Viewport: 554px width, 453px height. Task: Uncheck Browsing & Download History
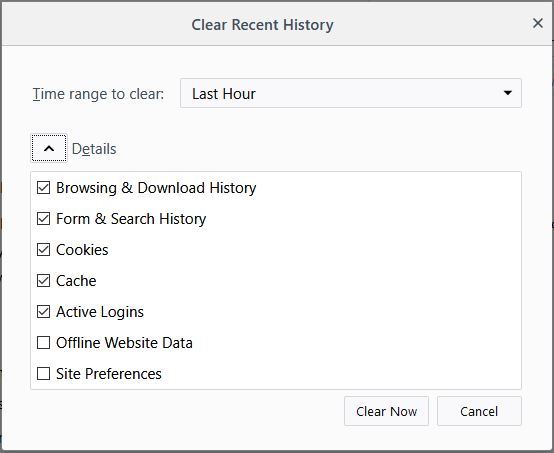43,188
